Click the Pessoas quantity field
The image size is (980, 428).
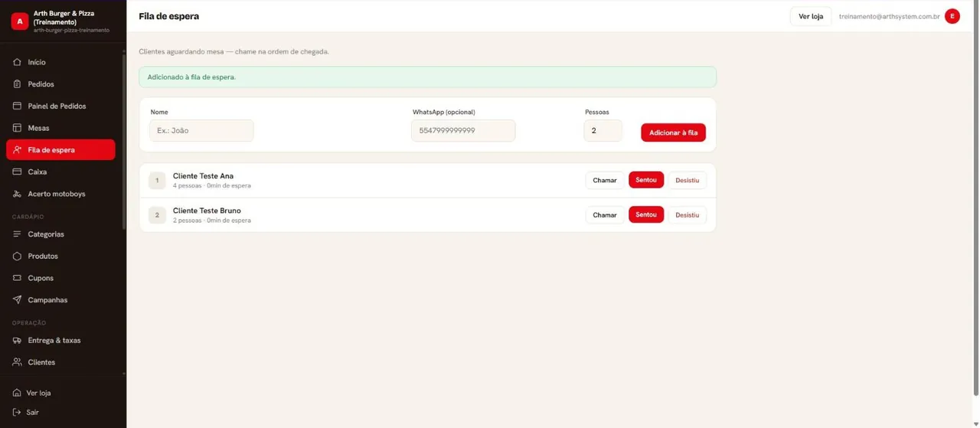pyautogui.click(x=603, y=130)
